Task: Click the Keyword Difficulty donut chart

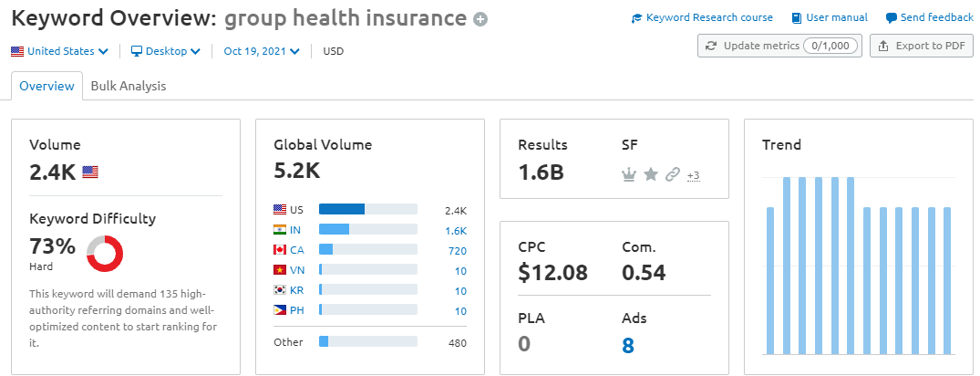Action: click(x=105, y=253)
